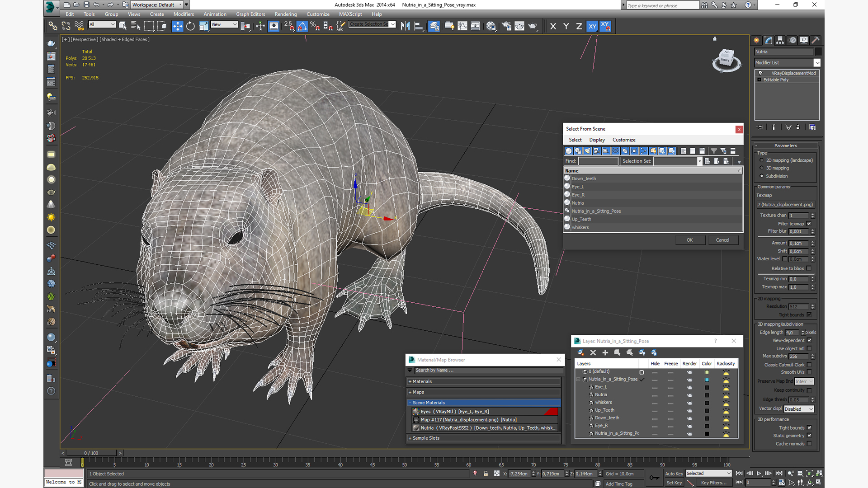Viewport: 868px width, 488px height.
Task: Collapse the Nutria_in_a_Sitting_Pose layer tree node
Action: click(x=578, y=380)
